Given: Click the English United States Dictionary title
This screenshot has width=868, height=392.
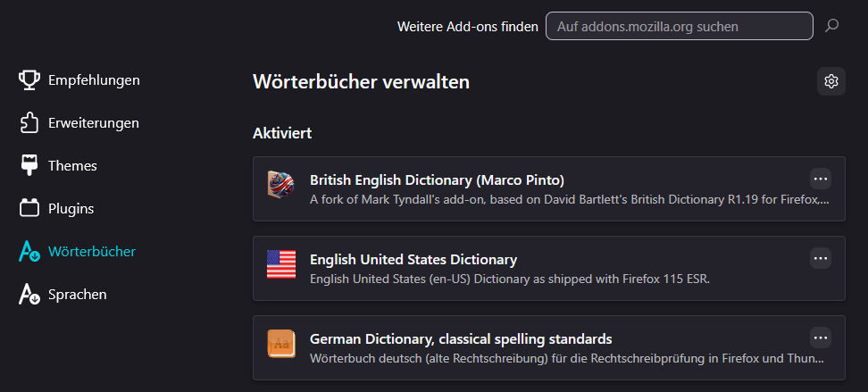Looking at the screenshot, I should pos(413,260).
